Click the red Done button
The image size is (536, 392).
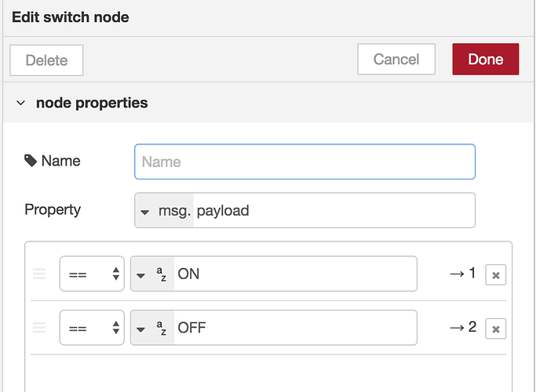tap(485, 60)
